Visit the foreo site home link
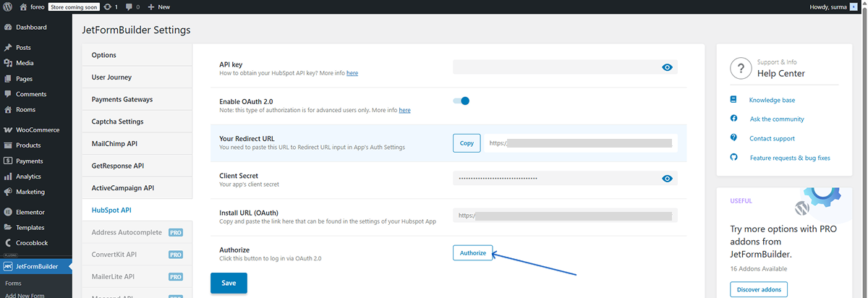 [x=31, y=7]
